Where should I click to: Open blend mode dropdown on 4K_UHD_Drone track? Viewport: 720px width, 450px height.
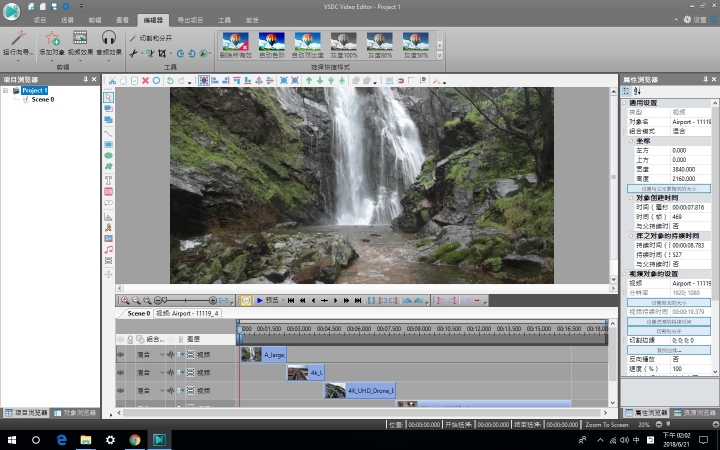coord(162,390)
